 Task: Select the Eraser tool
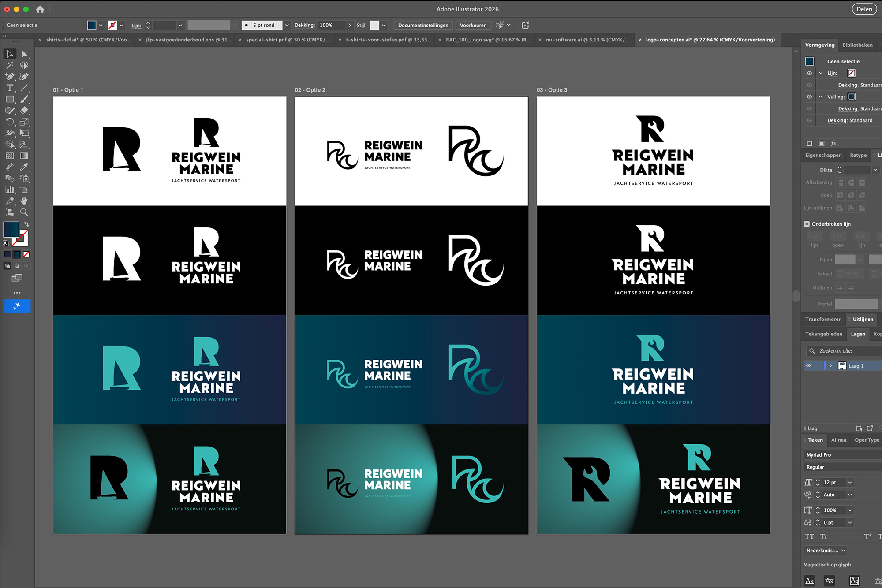[x=24, y=110]
